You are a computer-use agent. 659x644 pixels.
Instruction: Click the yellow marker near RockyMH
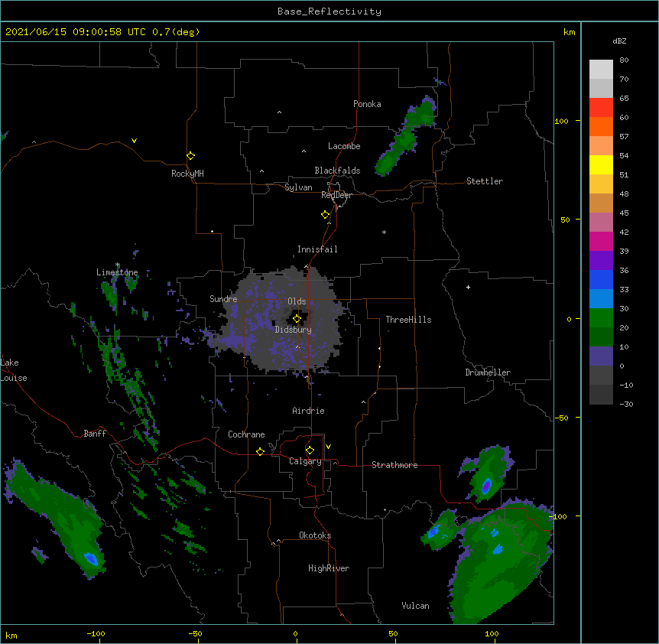[191, 155]
